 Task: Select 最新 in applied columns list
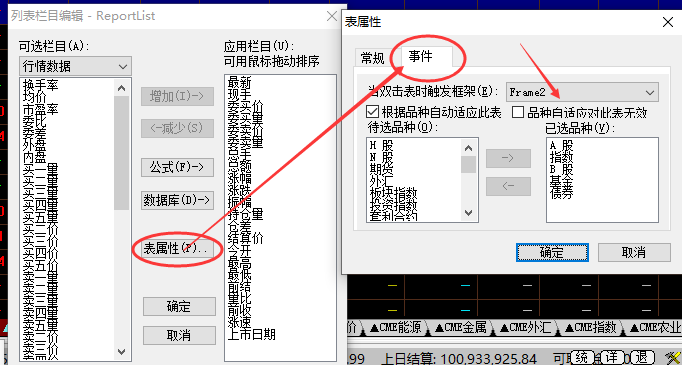coord(239,82)
